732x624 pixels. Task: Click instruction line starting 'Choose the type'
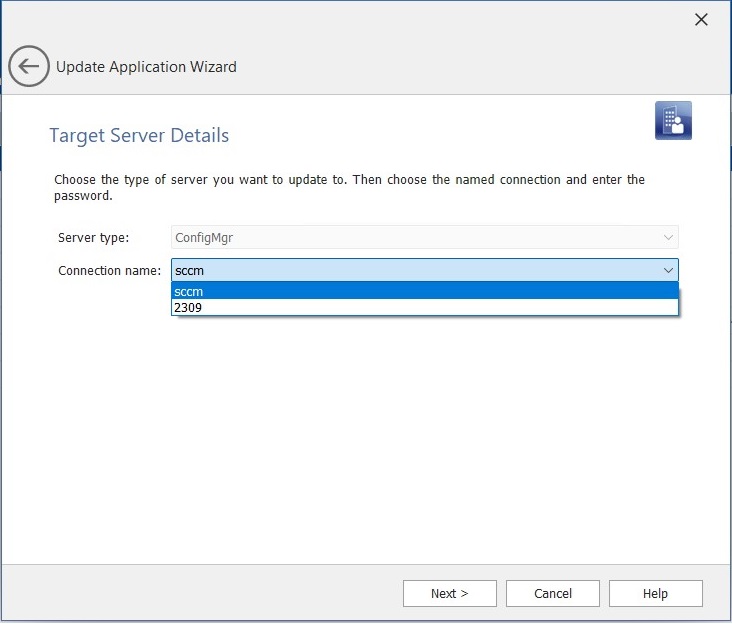tap(349, 180)
